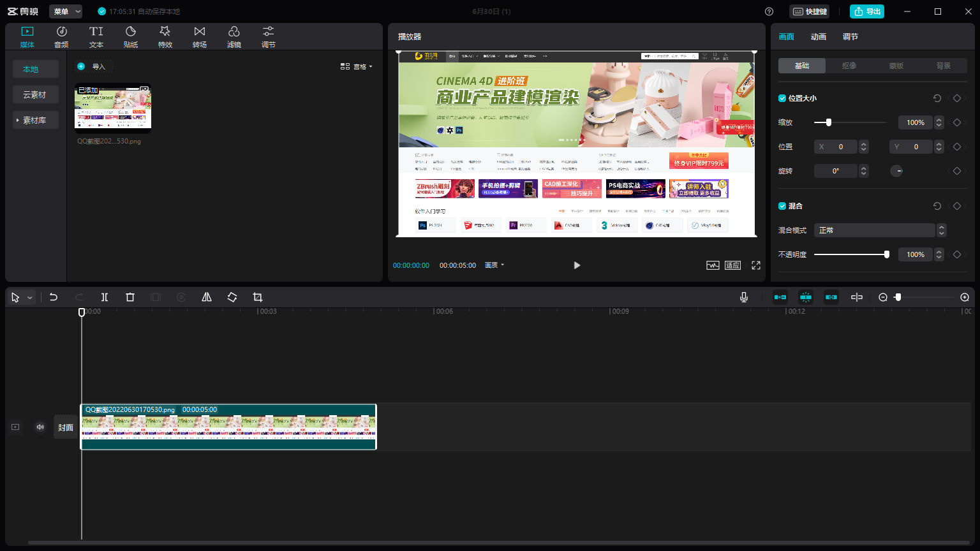Viewport: 980px width, 551px height.
Task: Click the rotation dial knob
Action: 896,171
